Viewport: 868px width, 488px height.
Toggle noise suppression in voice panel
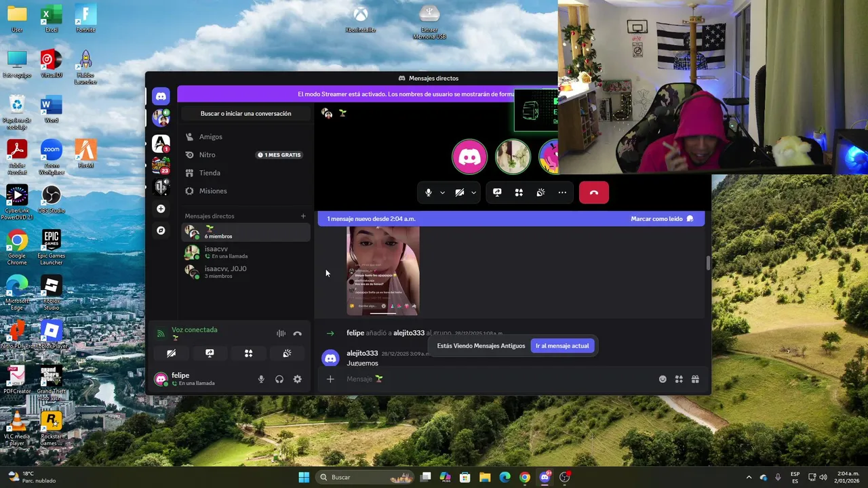click(x=281, y=333)
